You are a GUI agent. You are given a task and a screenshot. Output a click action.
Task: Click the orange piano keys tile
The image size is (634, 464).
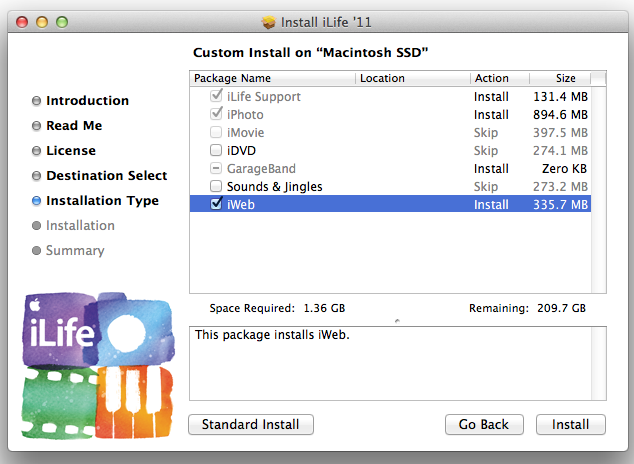tap(135, 402)
